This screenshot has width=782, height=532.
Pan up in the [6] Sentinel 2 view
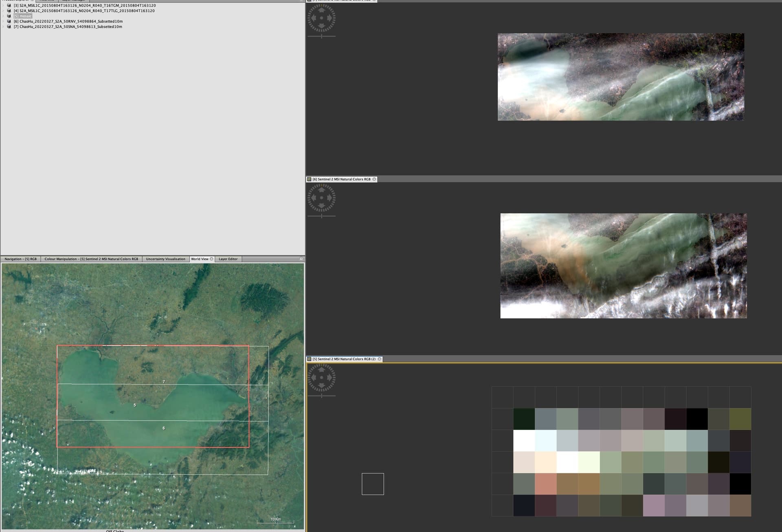(321, 189)
